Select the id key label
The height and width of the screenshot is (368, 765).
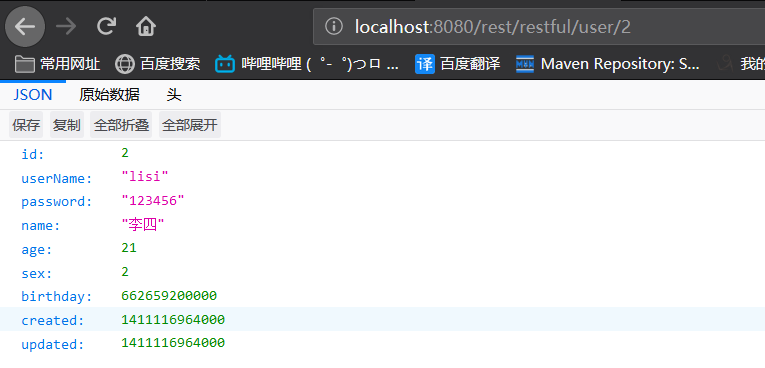pos(33,155)
